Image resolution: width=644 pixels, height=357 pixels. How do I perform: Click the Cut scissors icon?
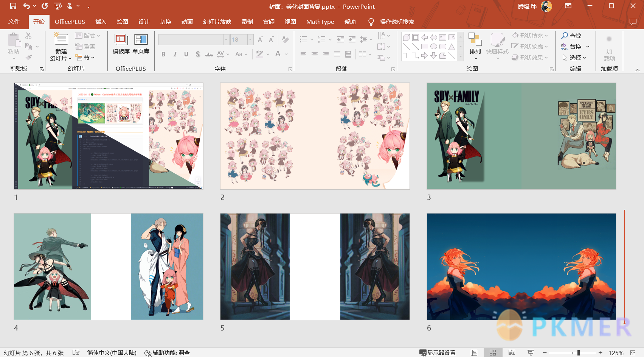point(28,36)
